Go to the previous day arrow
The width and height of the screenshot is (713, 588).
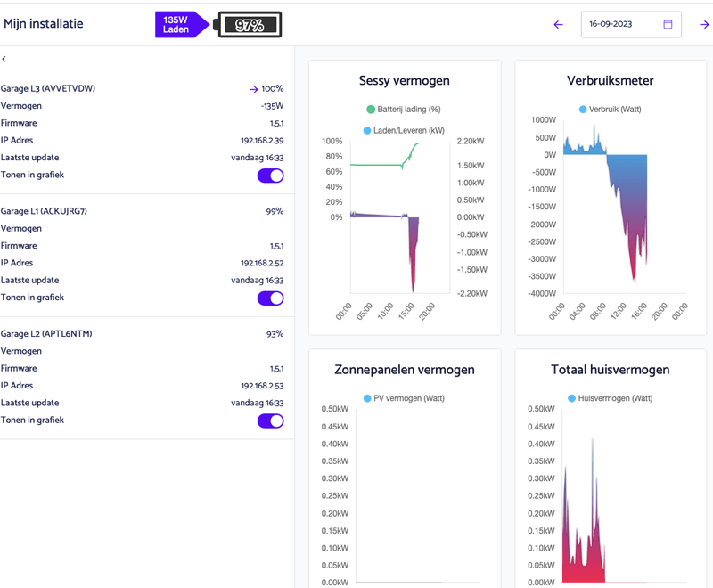559,24
